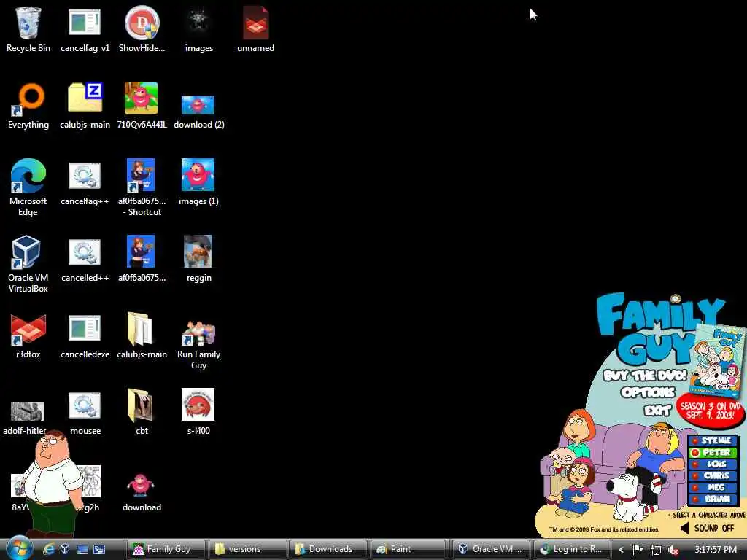Viewport: 747px width, 560px height.
Task: Select the mousee executable icon
Action: click(x=85, y=413)
